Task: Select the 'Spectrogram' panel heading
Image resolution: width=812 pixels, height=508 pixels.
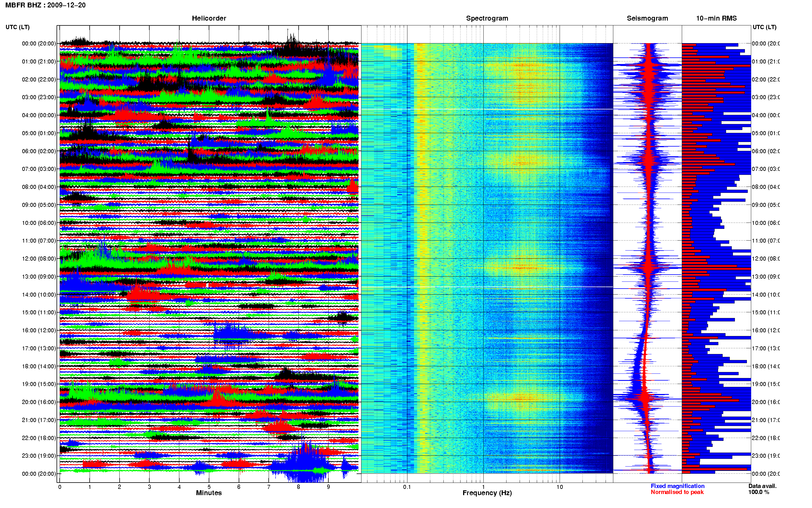Action: click(x=487, y=18)
